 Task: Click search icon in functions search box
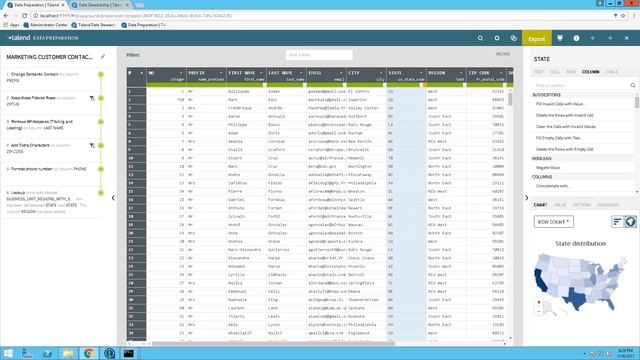pos(633,85)
